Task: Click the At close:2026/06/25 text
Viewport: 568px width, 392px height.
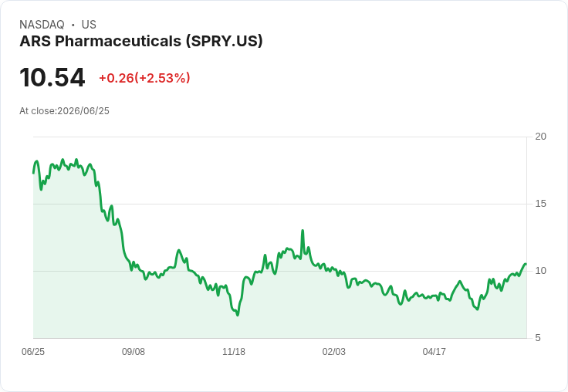Action: pos(65,111)
